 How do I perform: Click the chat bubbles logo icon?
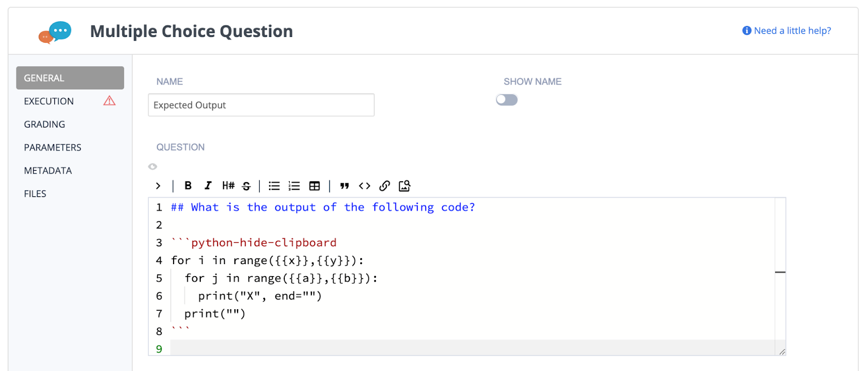pyautogui.click(x=55, y=32)
